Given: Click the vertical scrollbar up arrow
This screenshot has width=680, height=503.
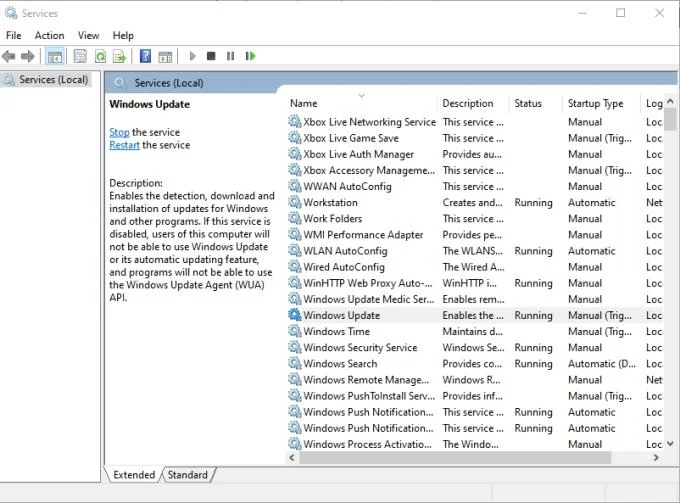Looking at the screenshot, I should [670, 101].
